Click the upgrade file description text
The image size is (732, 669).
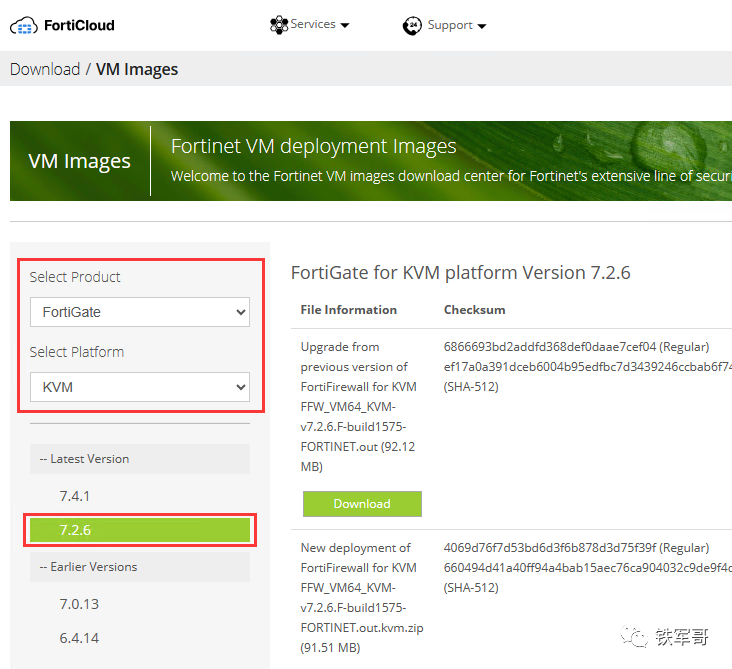pyautogui.click(x=359, y=407)
